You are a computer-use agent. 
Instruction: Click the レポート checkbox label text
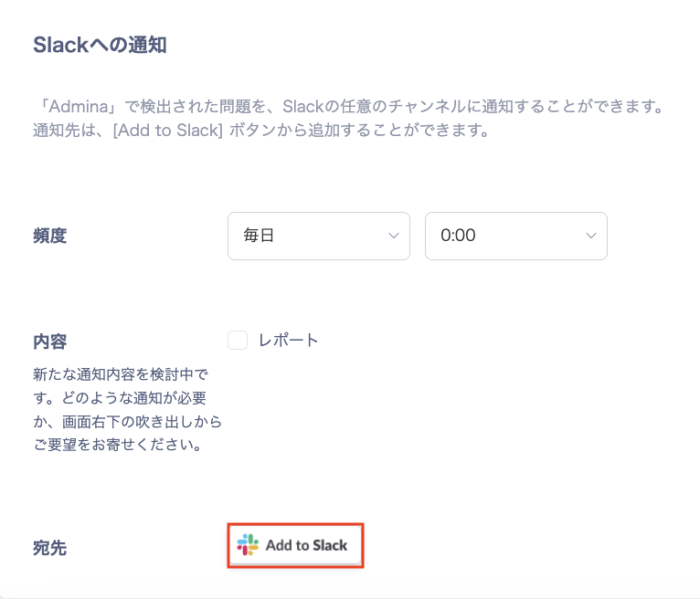(x=289, y=341)
